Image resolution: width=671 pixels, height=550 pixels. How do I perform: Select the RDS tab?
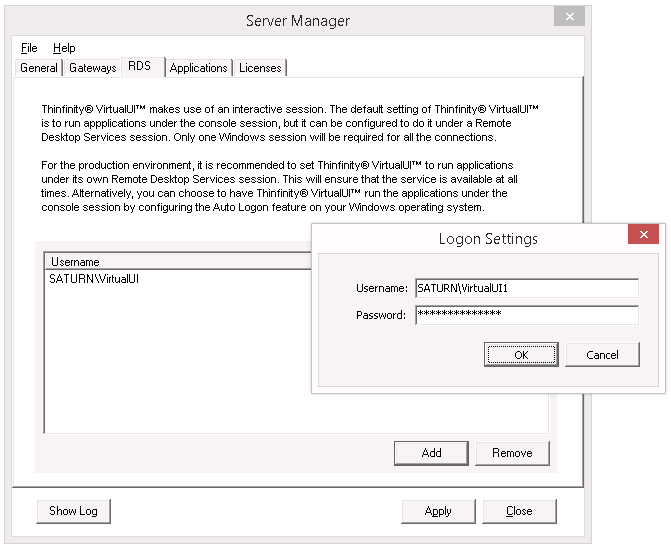(x=143, y=66)
